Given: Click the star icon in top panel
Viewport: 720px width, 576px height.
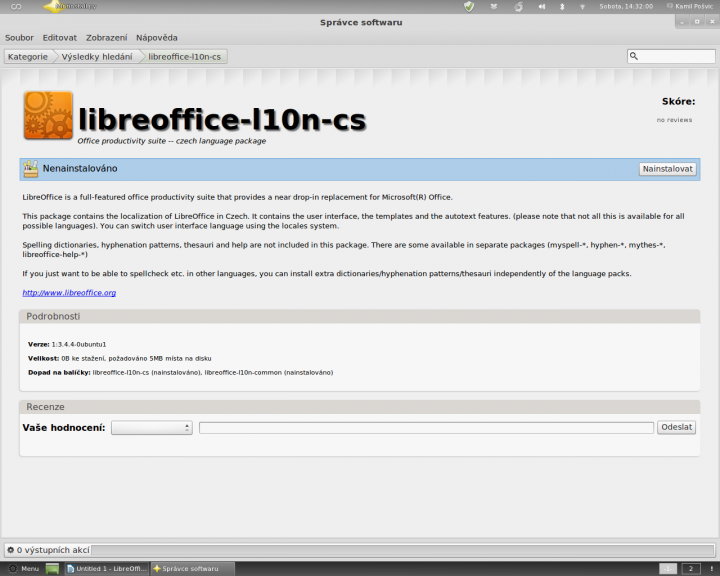Looking at the screenshot, I should click(x=53, y=6).
